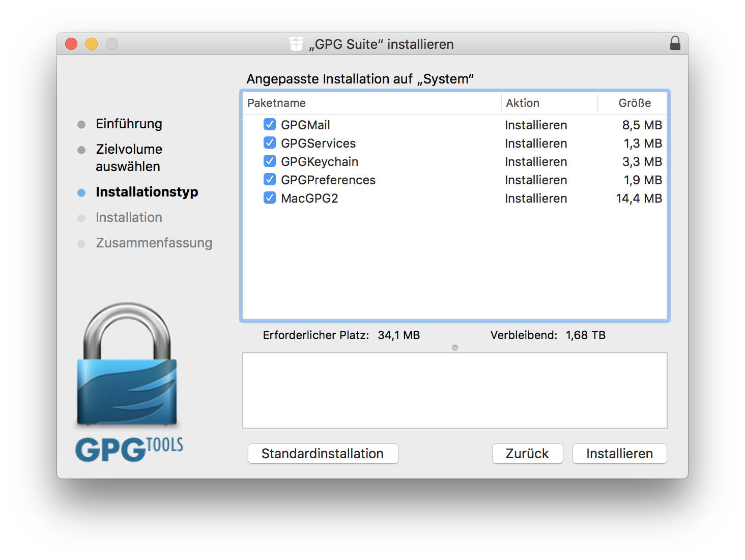
Task: Click the Aktion column header
Action: [x=549, y=103]
